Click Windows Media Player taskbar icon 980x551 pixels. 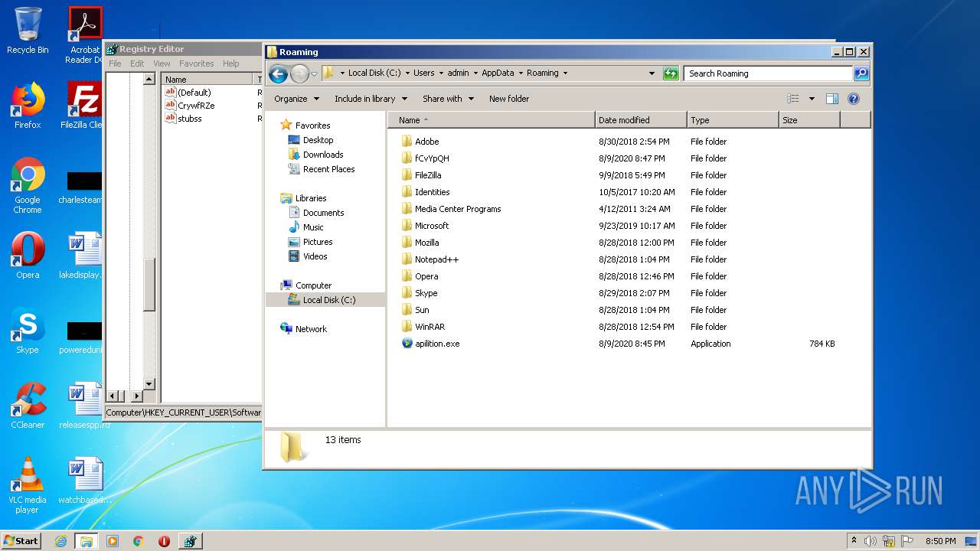click(113, 541)
